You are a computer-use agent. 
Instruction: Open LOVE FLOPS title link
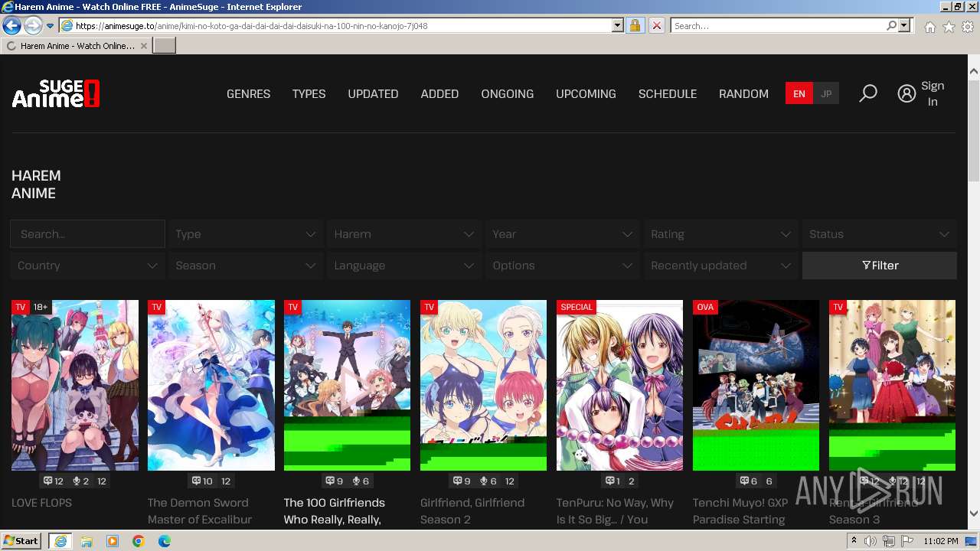[41, 503]
